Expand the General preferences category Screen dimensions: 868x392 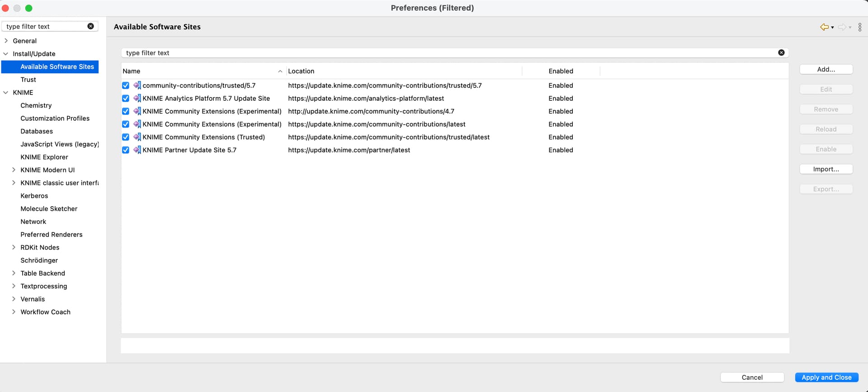pyautogui.click(x=6, y=41)
